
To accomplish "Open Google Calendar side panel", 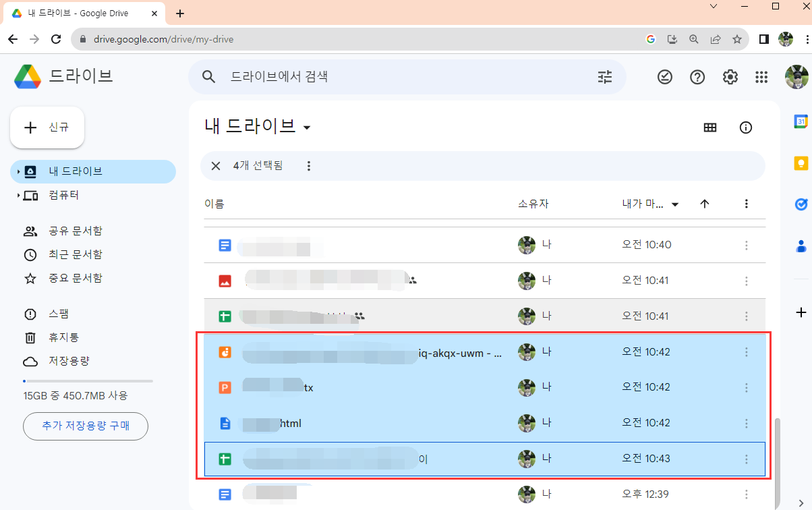I will click(x=800, y=121).
